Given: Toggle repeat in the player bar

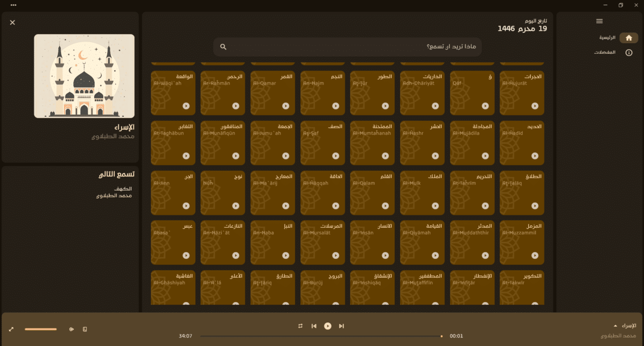Looking at the screenshot, I should pos(300,326).
